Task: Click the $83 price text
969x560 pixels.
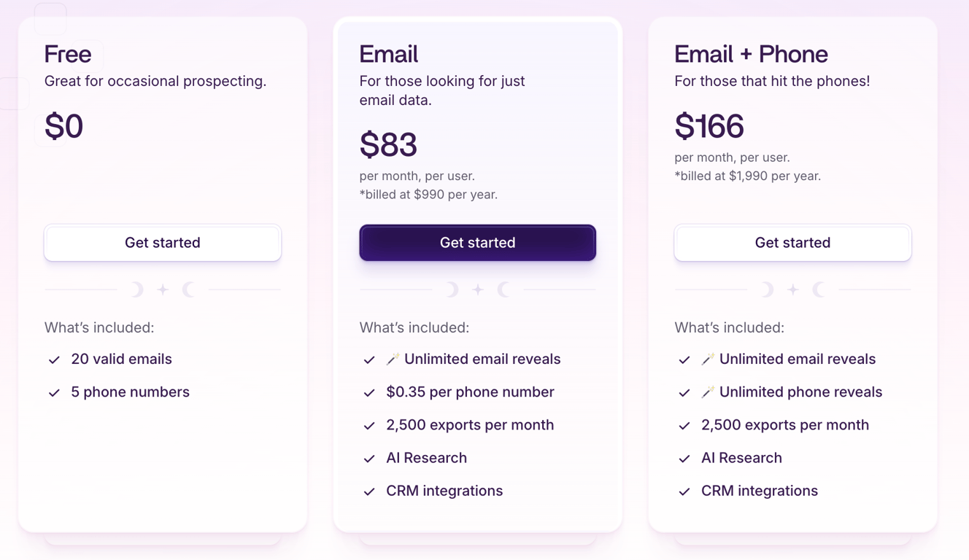Action: (388, 145)
